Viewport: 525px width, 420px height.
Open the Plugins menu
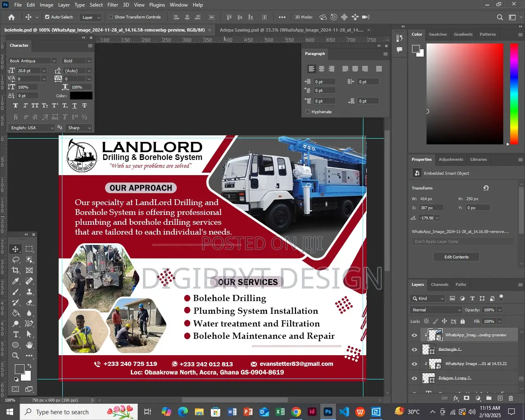[x=157, y=5]
